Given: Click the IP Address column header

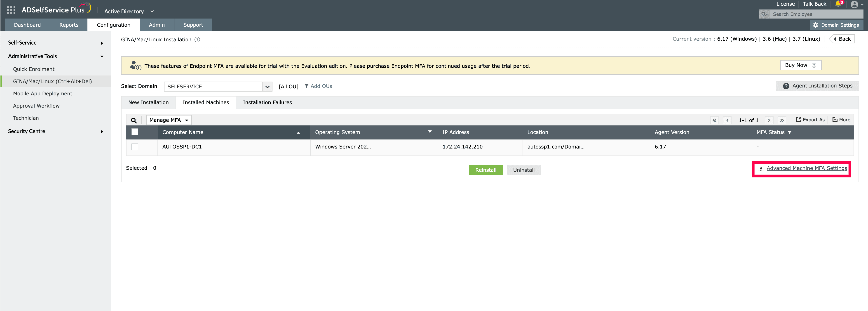Looking at the screenshot, I should coord(480,132).
